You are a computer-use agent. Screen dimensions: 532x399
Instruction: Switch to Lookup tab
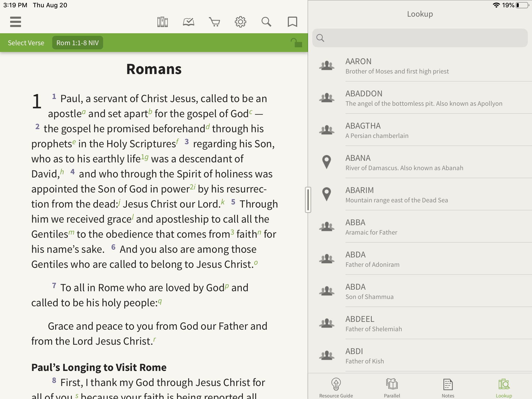point(504,388)
